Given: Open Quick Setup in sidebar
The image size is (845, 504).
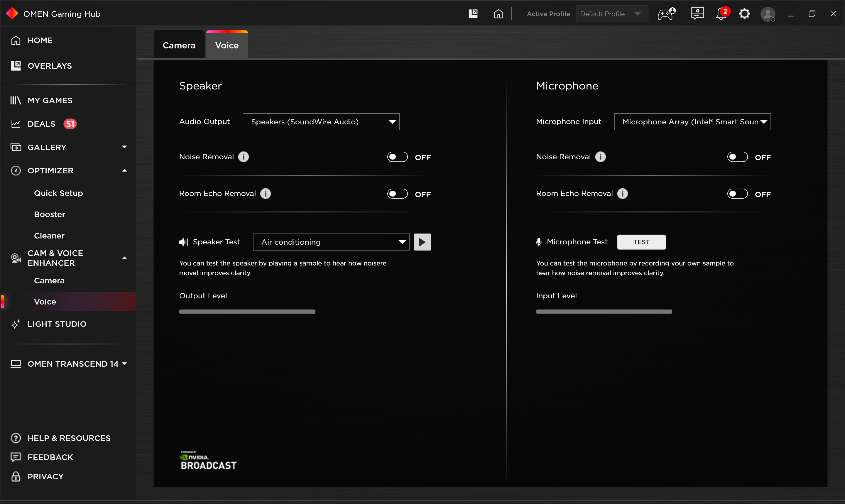Looking at the screenshot, I should pos(58,193).
